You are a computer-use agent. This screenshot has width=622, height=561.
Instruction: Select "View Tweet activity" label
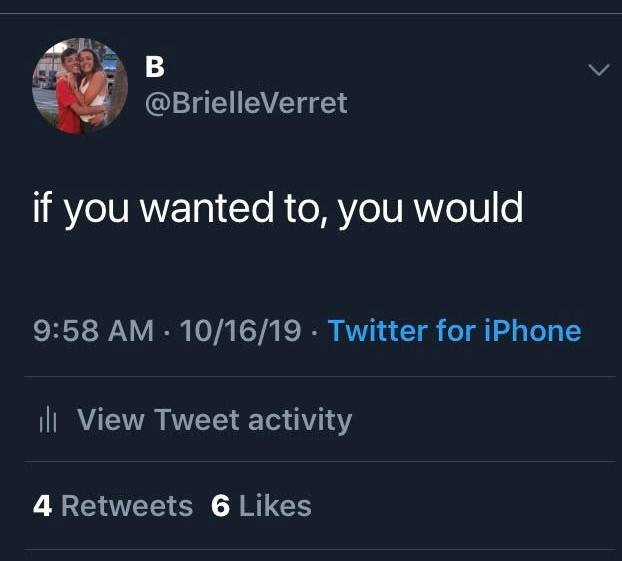[214, 420]
